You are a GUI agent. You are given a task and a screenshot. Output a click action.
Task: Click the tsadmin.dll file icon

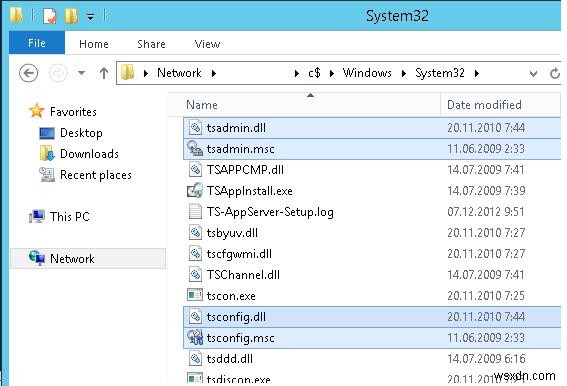[195, 127]
